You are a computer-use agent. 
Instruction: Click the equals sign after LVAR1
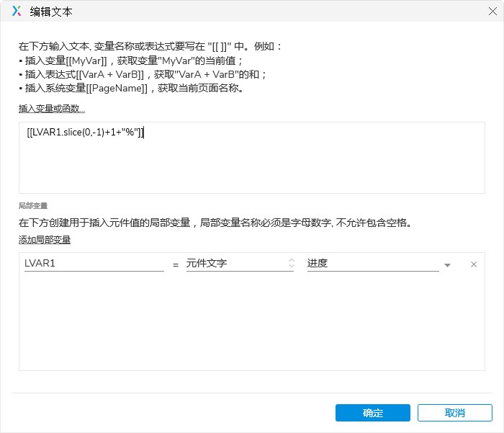pos(176,265)
